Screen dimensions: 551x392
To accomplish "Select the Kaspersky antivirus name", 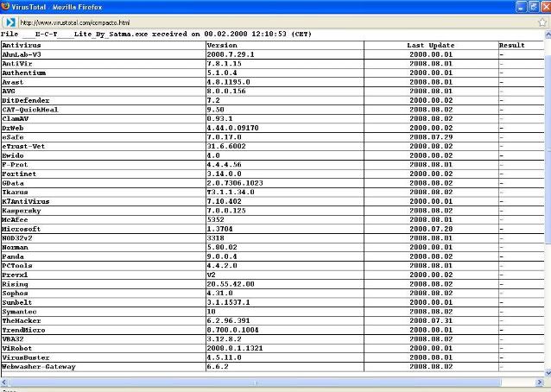I will click(x=22, y=211).
